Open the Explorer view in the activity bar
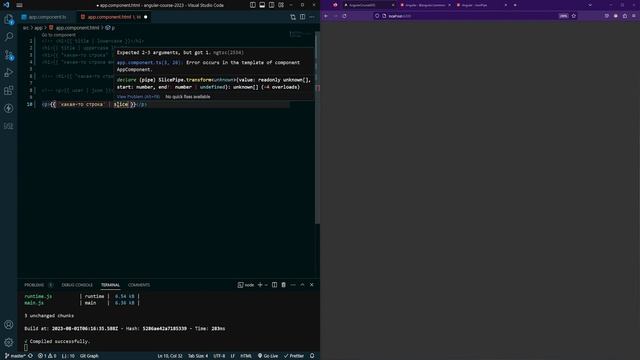 9,19
